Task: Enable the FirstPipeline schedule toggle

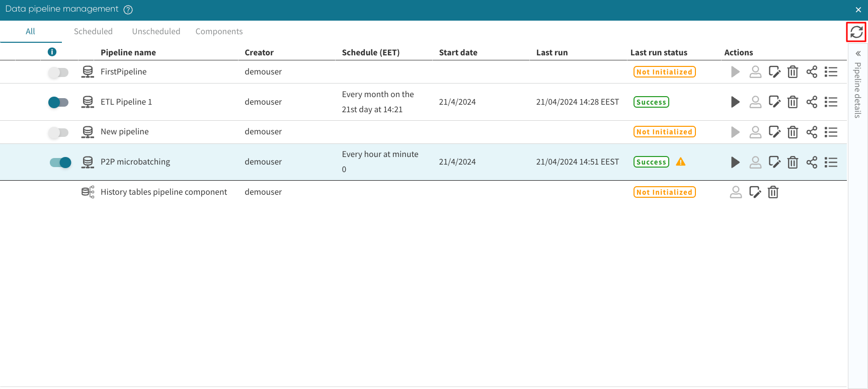Action: pos(58,72)
